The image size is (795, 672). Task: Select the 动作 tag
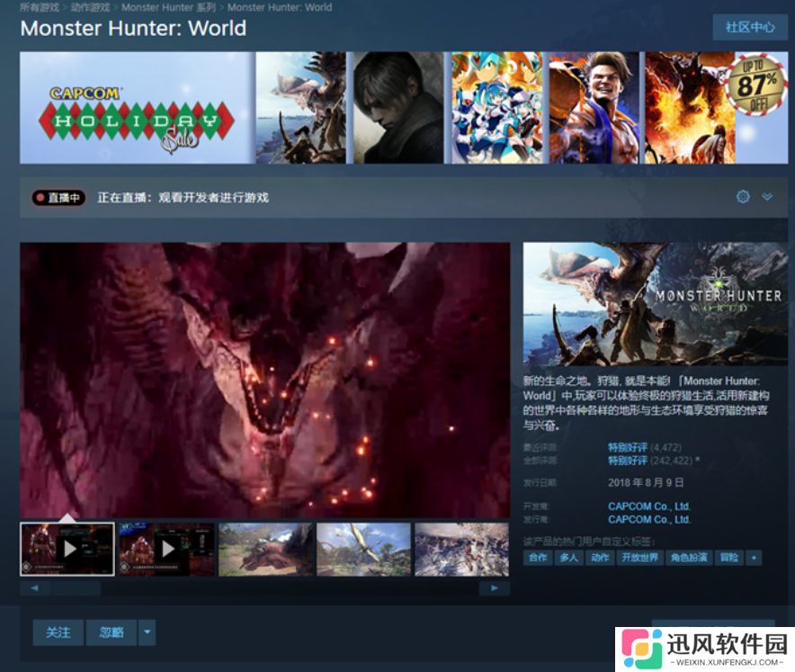coord(600,558)
